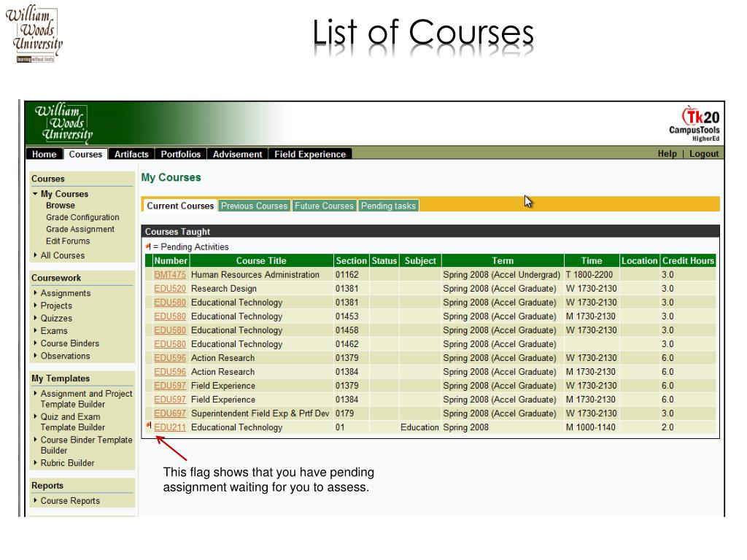
Task: Expand the Course Binders section arrow
Action: (x=35, y=343)
